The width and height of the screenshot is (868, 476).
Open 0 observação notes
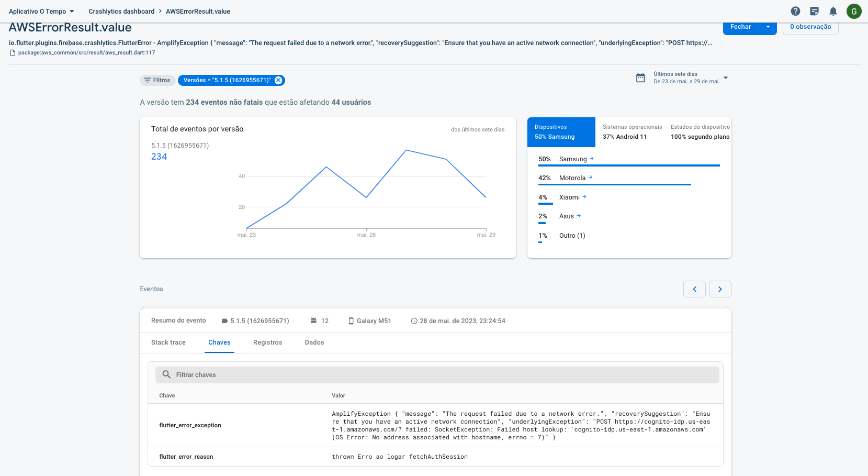click(810, 27)
